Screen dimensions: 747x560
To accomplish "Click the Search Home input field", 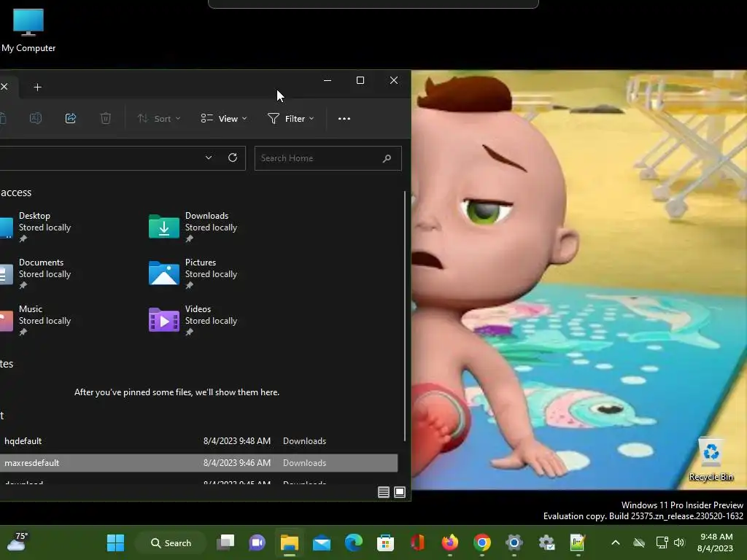I will (x=328, y=158).
